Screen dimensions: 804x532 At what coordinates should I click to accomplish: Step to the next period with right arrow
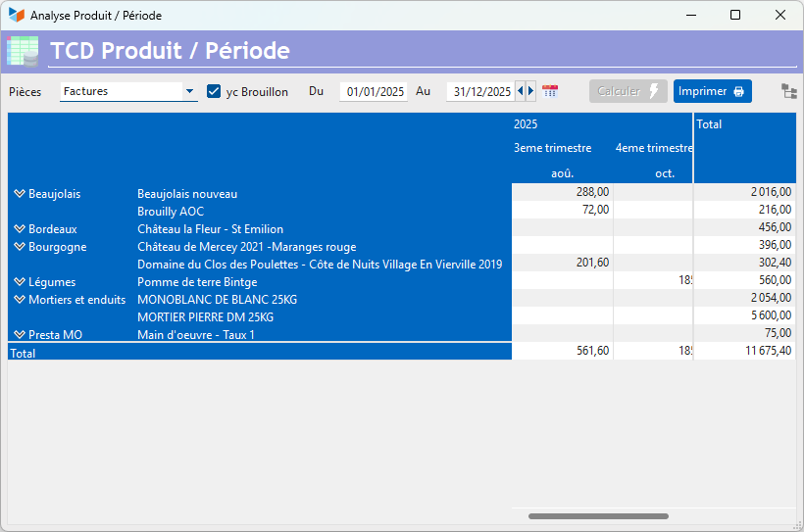(x=531, y=91)
